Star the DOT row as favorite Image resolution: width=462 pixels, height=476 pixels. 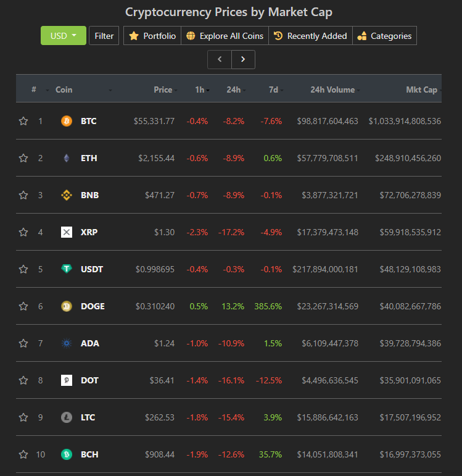(x=23, y=380)
